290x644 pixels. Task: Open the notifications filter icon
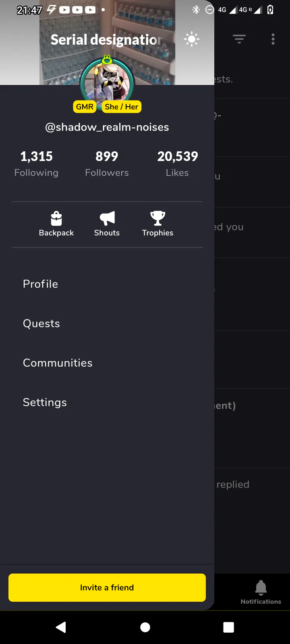coord(239,39)
